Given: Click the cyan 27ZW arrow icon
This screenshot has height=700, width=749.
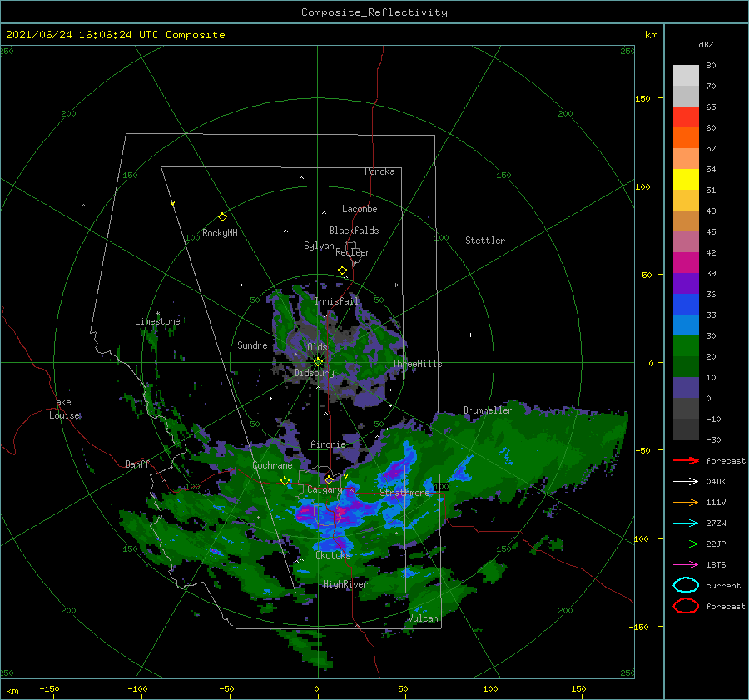Looking at the screenshot, I should click(686, 524).
